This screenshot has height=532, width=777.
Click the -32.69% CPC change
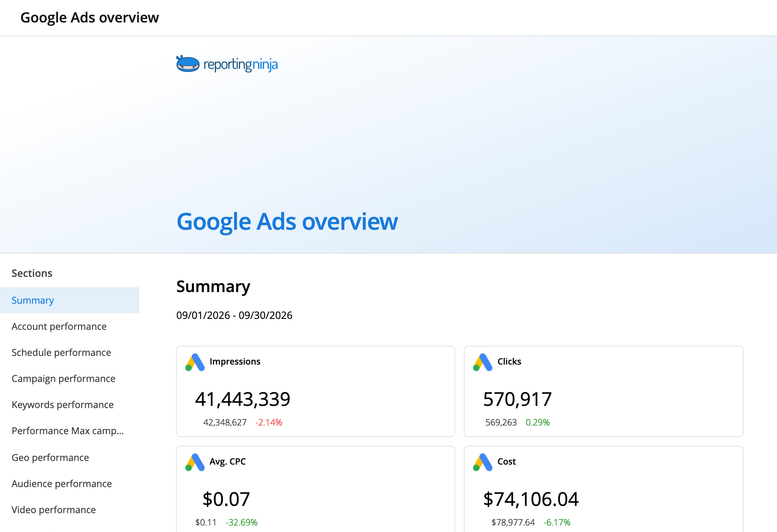(x=241, y=522)
